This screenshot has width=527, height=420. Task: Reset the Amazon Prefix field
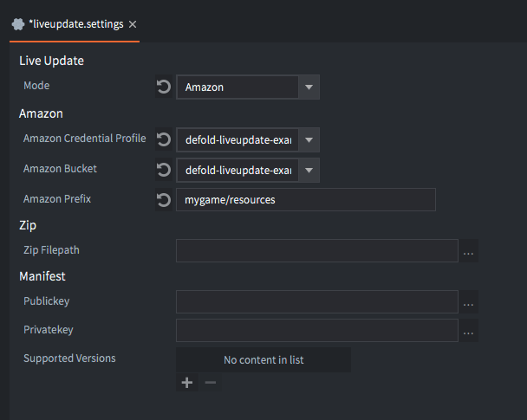pyautogui.click(x=164, y=200)
